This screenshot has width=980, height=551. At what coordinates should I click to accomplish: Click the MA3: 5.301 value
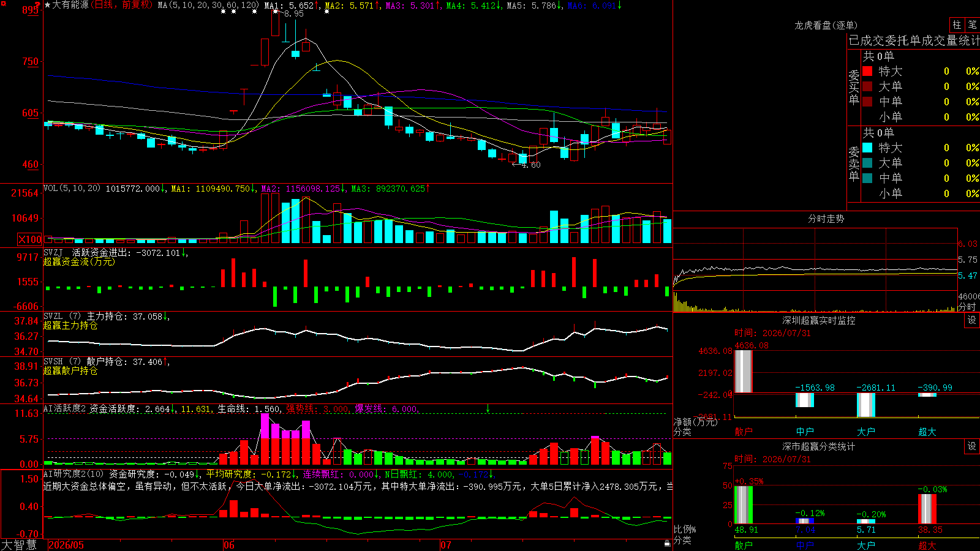pos(410,6)
